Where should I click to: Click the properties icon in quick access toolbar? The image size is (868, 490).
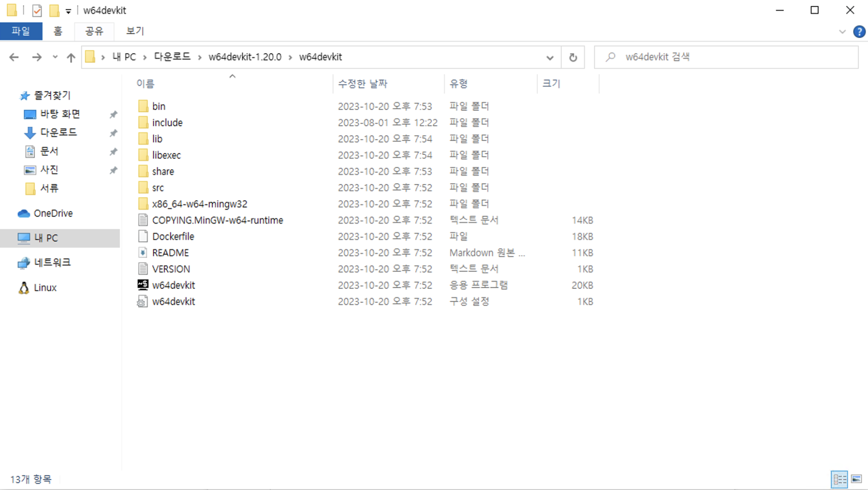coord(37,11)
